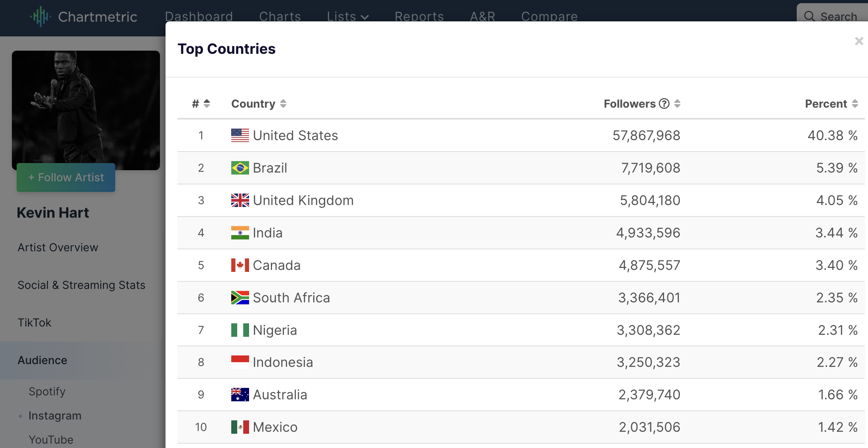Viewport: 868px width, 448px height.
Task: Click the Mexico flag icon
Action: click(240, 427)
